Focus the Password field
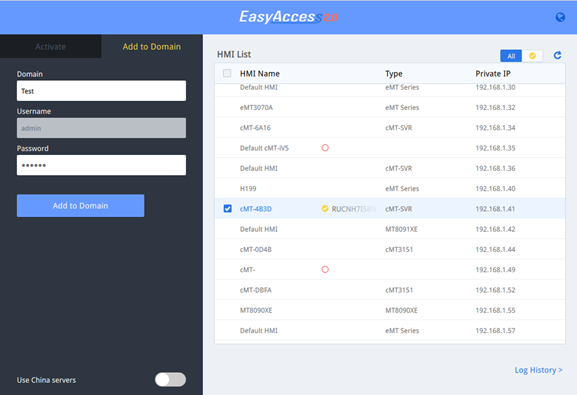This screenshot has width=577, height=395. coord(101,165)
